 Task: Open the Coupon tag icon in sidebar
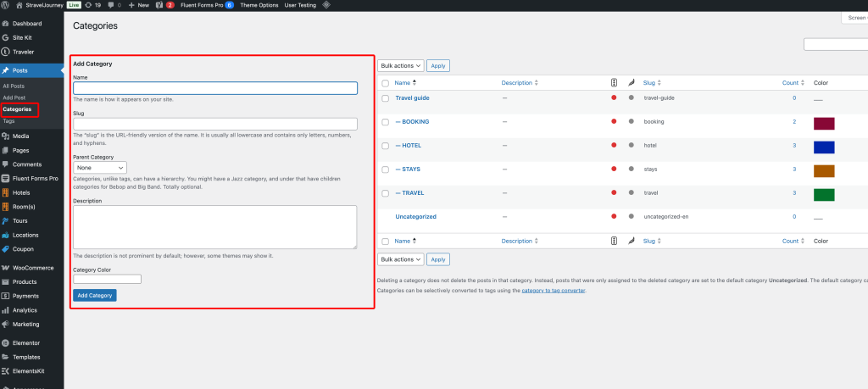(x=6, y=249)
